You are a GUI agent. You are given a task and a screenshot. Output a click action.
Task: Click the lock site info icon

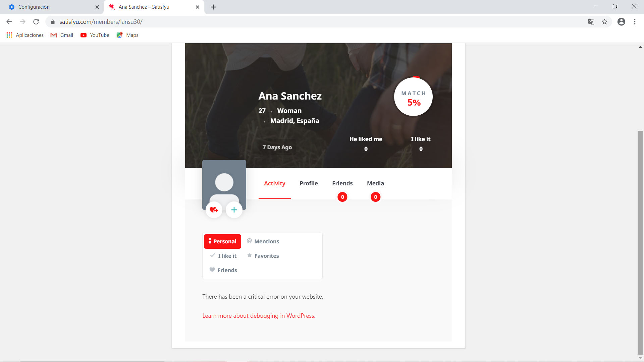coord(53,22)
